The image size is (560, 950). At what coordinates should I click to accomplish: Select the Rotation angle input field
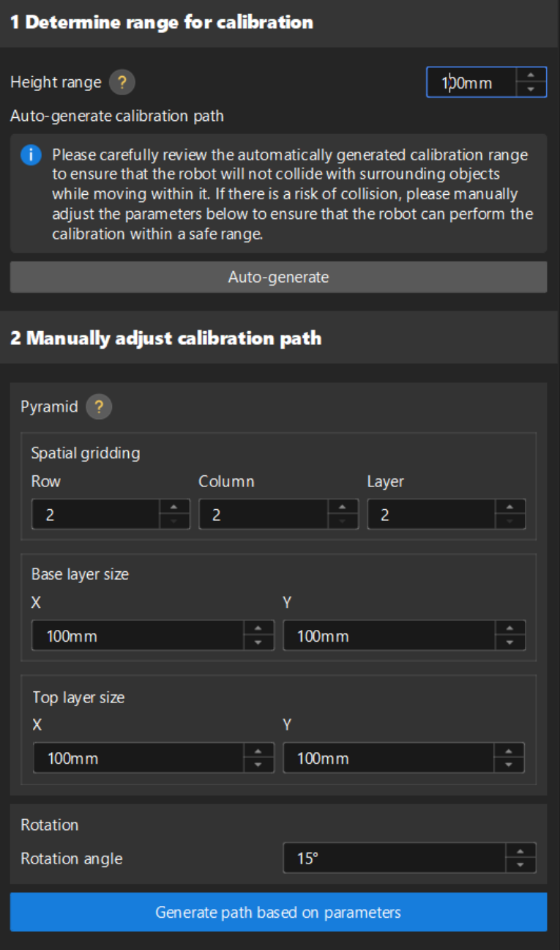click(388, 858)
